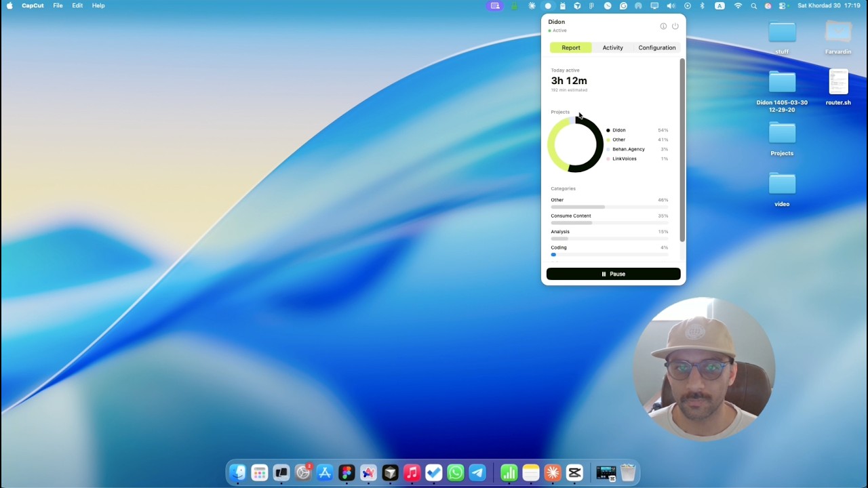Select the Projects folder on desktop
This screenshot has width=868, height=488.
click(782, 139)
